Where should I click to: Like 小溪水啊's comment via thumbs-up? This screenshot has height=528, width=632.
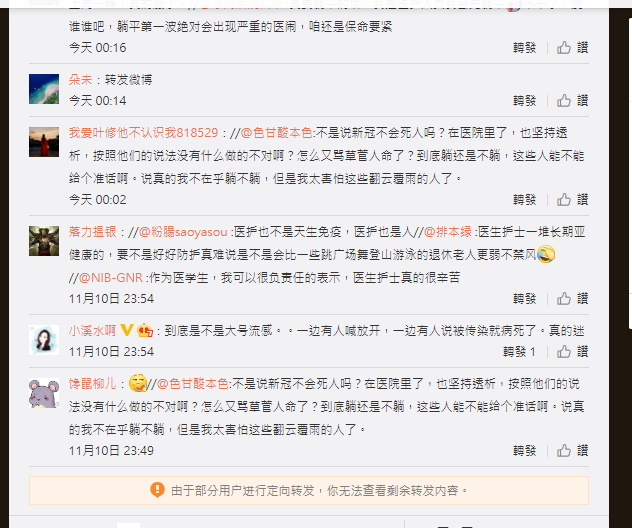point(564,351)
